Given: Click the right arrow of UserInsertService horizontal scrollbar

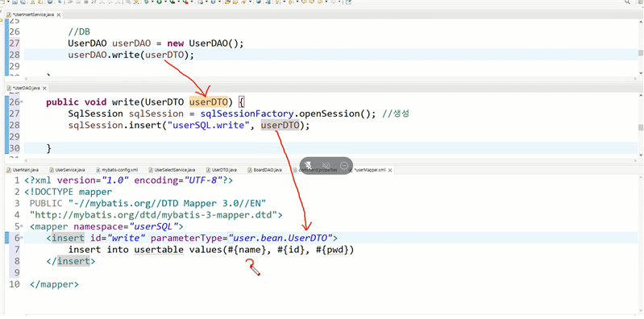Looking at the screenshot, I should pos(634,78).
